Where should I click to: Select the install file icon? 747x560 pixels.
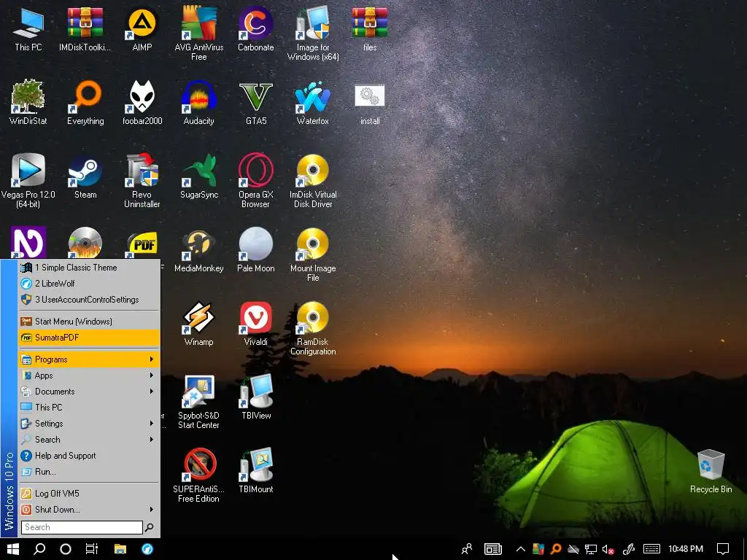[370, 102]
